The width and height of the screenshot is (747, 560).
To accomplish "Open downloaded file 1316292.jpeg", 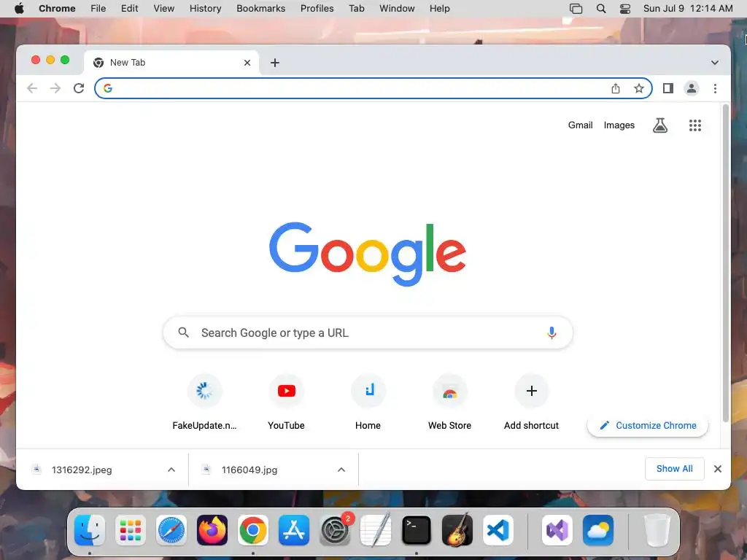I will click(x=82, y=470).
